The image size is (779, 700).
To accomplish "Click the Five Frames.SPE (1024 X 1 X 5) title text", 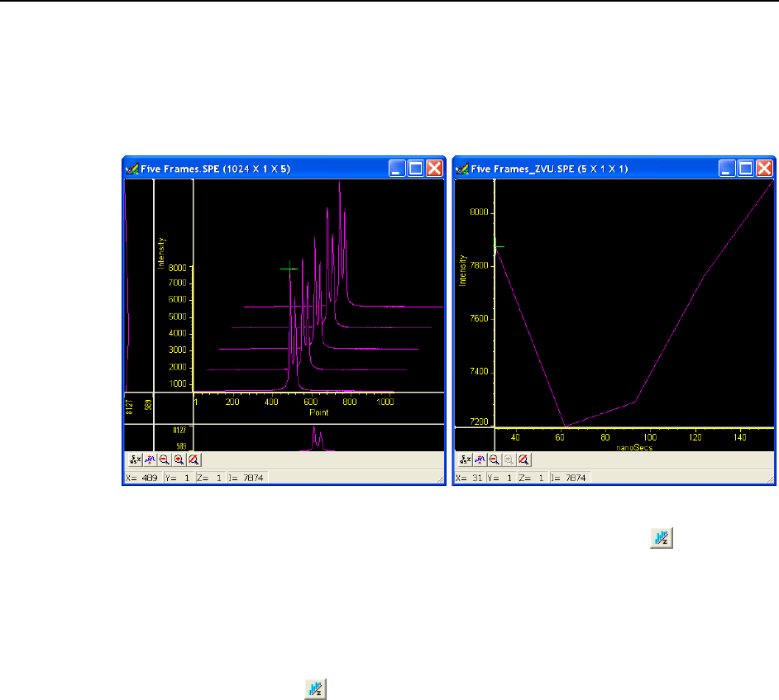I will tap(216, 169).
